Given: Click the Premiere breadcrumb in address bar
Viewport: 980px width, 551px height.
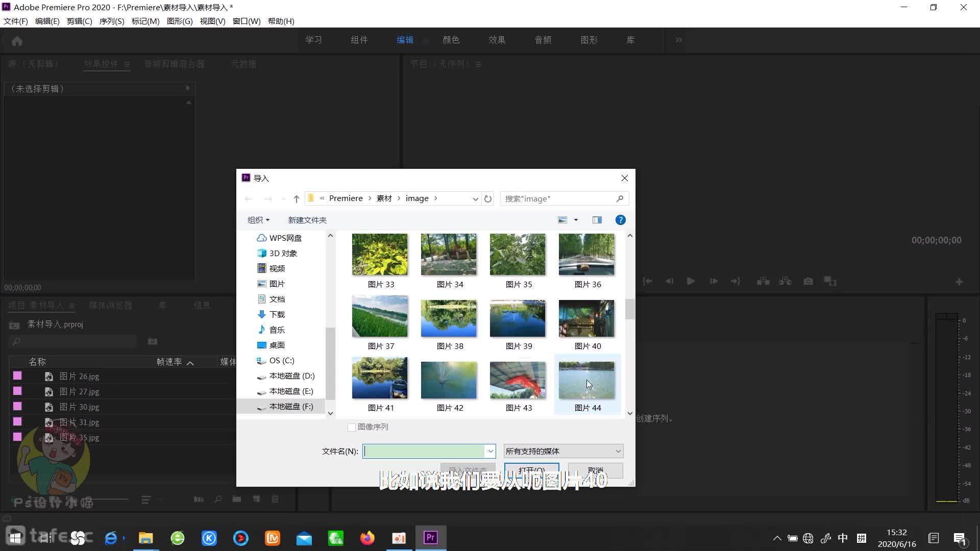Looking at the screenshot, I should tap(346, 198).
